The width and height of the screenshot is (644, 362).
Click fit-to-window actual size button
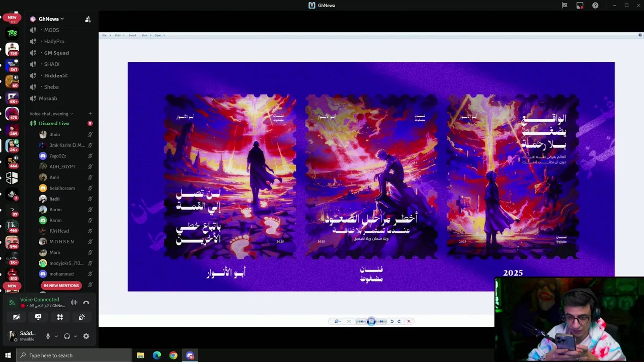point(349,321)
